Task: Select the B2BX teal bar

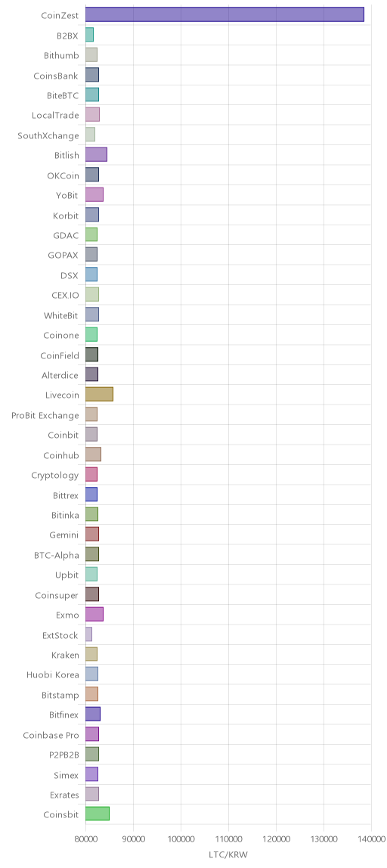Action: pyautogui.click(x=90, y=35)
